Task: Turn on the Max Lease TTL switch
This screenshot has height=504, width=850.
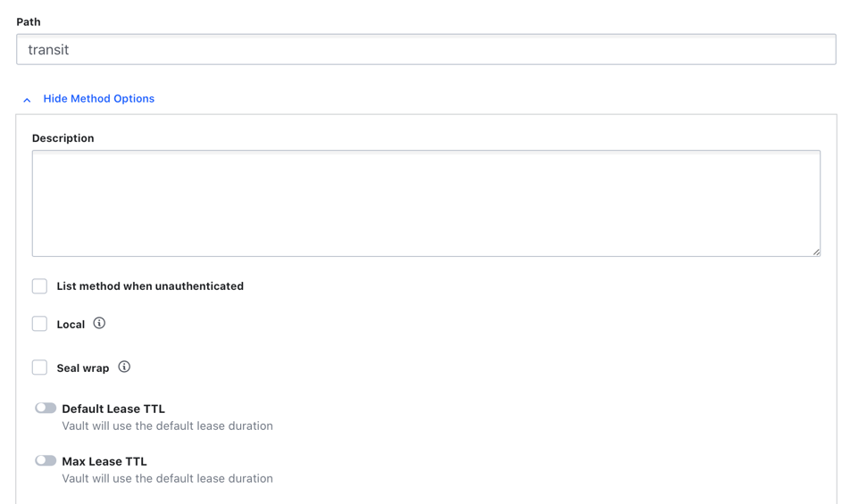Action: coord(46,460)
